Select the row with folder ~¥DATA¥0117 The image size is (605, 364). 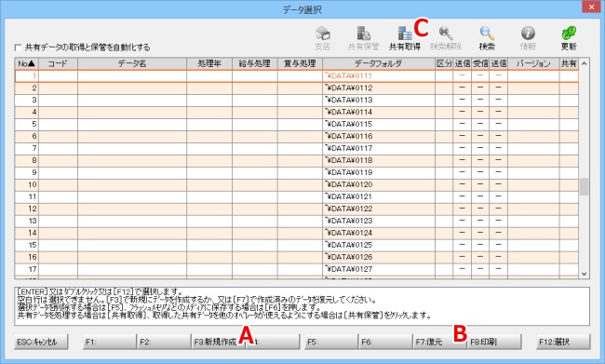tap(297, 148)
